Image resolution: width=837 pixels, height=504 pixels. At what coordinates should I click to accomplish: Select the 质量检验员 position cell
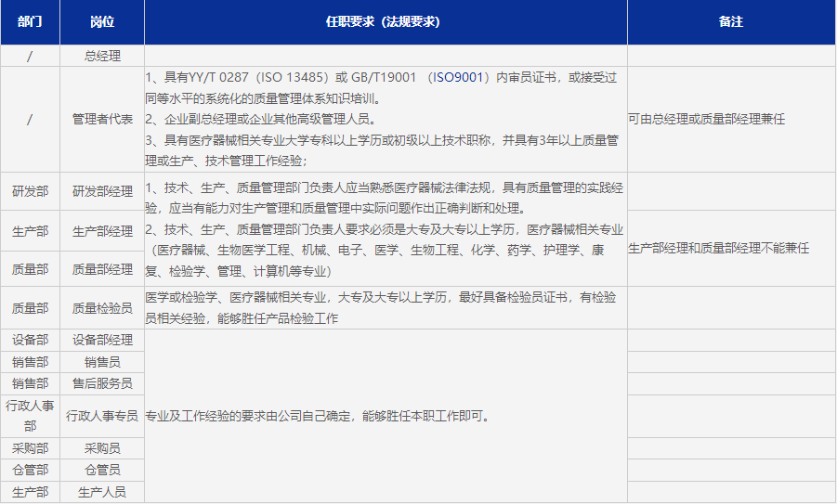point(102,307)
